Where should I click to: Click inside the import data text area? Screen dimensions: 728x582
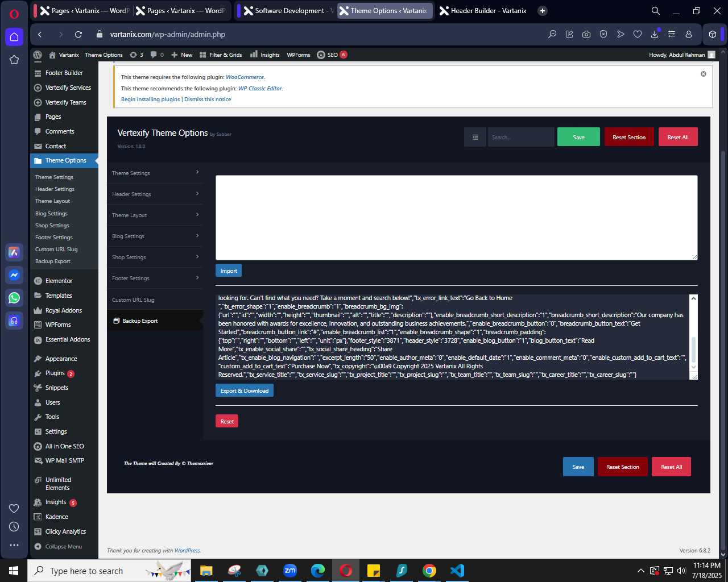click(x=456, y=218)
